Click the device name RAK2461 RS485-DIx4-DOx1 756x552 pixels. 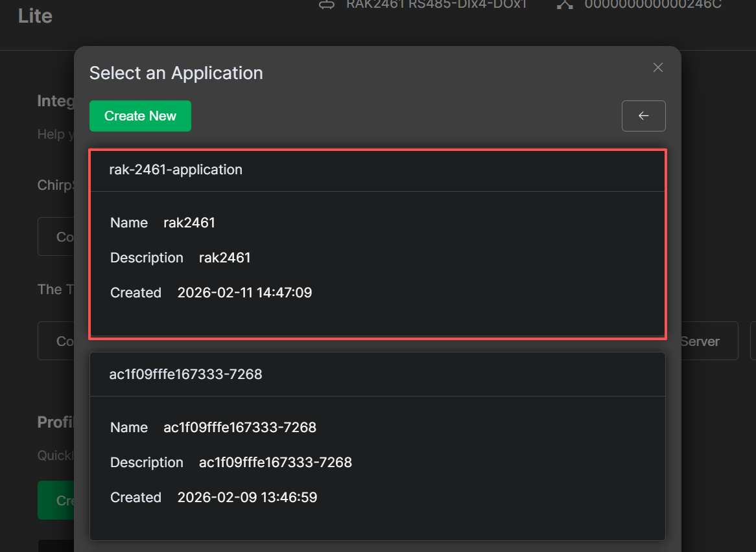(436, 4)
